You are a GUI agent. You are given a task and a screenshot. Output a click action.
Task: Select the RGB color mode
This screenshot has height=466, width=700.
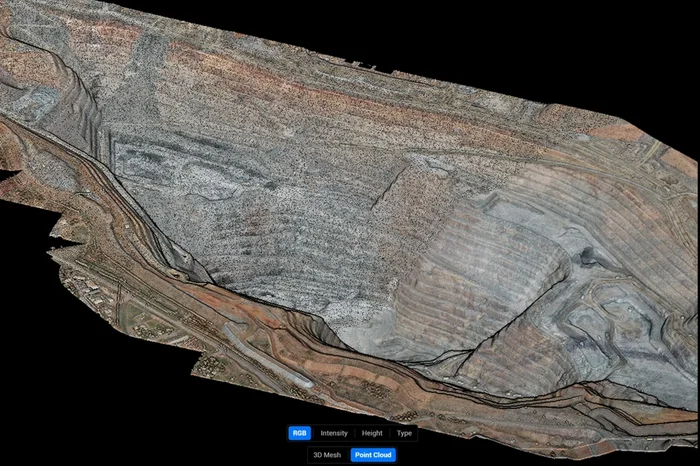tap(300, 433)
